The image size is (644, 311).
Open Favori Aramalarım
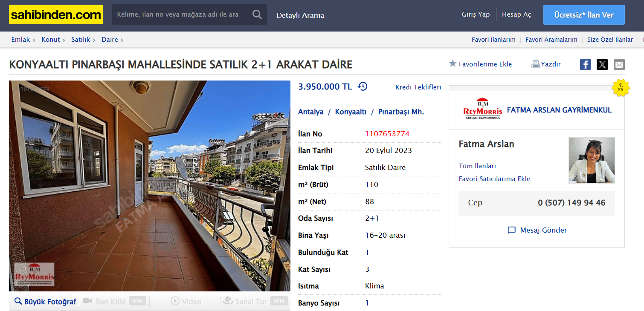[551, 40]
